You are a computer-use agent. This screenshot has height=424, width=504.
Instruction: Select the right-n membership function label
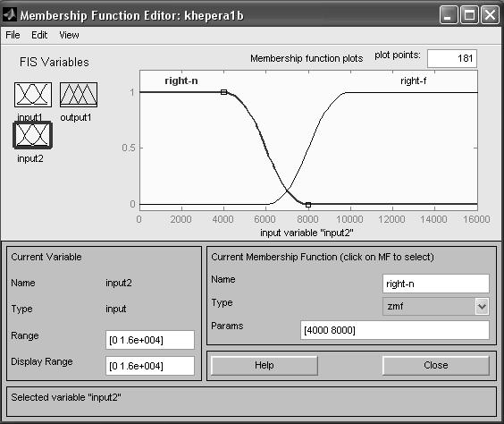pos(181,81)
